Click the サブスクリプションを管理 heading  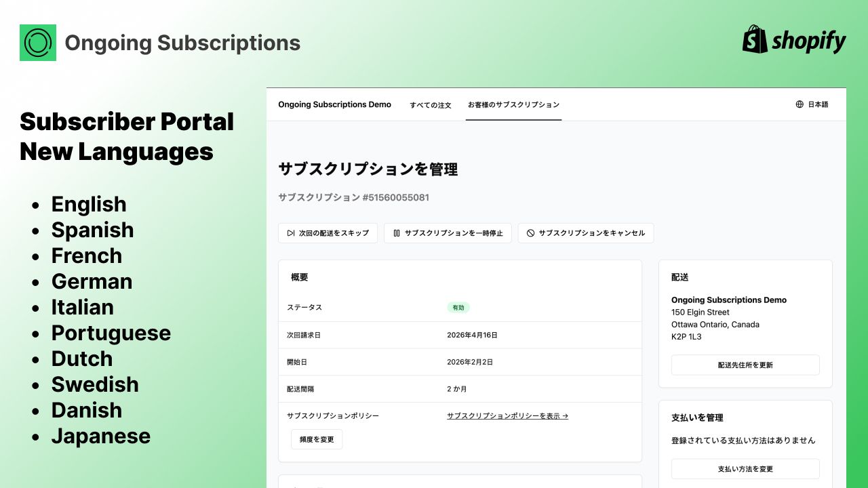(x=368, y=169)
